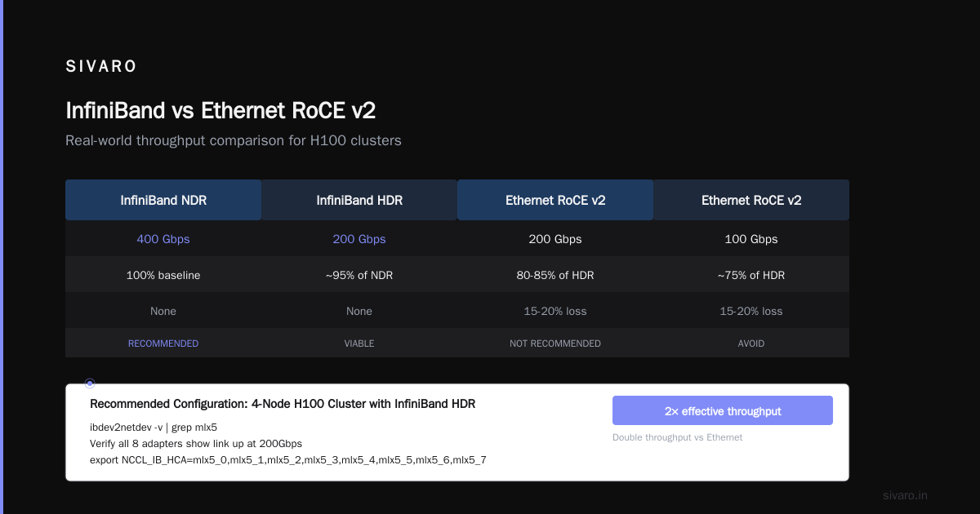Select the InfiniBand HDR column header
980x514 pixels.
pos(359,200)
